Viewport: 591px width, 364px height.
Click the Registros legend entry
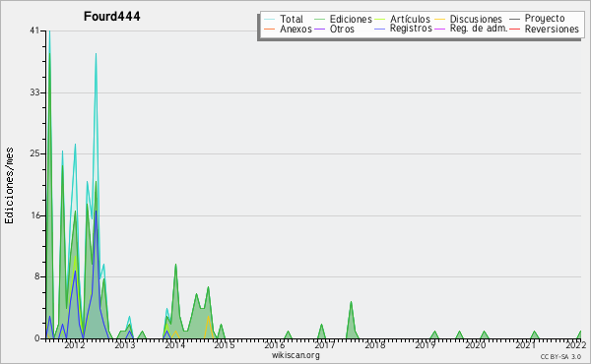(411, 29)
